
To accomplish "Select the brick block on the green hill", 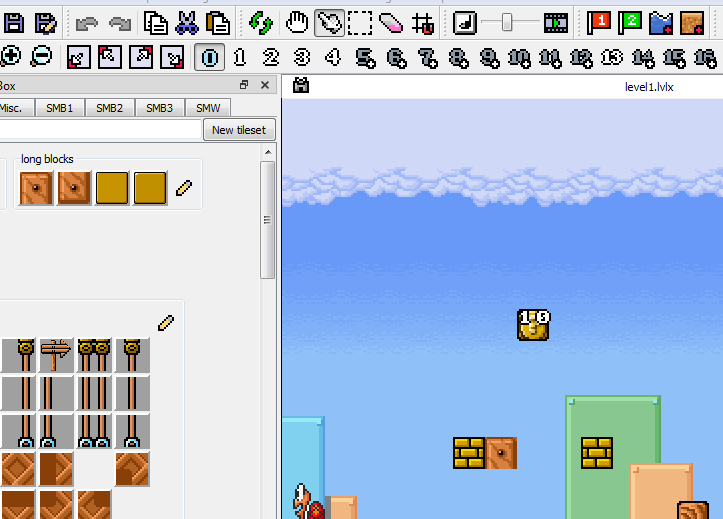I will coord(597,453).
